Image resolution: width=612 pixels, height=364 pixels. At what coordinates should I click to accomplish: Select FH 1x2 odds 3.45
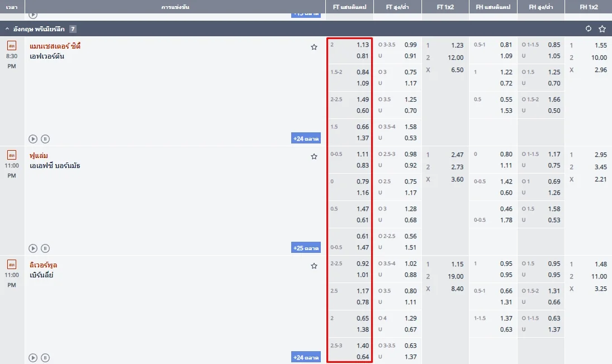coord(601,167)
